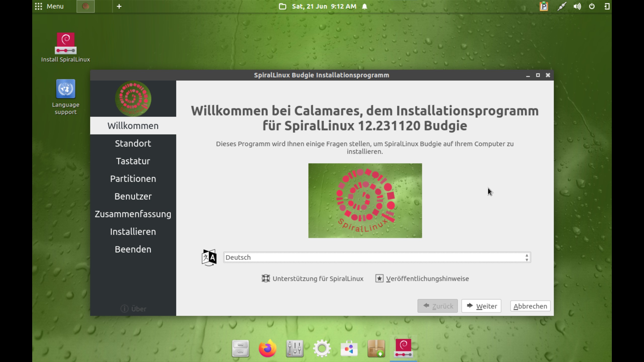Image resolution: width=644 pixels, height=362 pixels.
Task: Open Unterstützung für SpiralLinux support link
Action: (312, 279)
